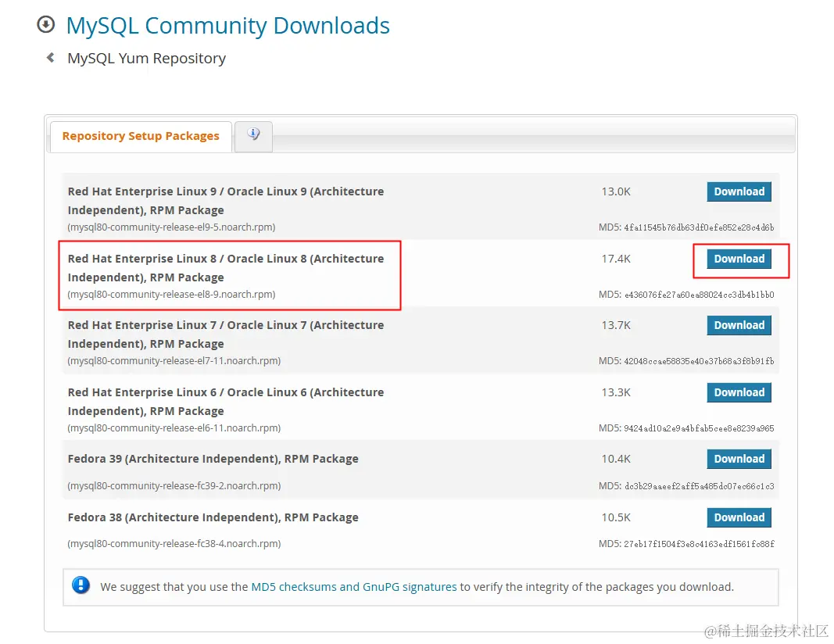Download the Red Hat Enterprise Linux 7 package
The image size is (834, 644).
[739, 325]
